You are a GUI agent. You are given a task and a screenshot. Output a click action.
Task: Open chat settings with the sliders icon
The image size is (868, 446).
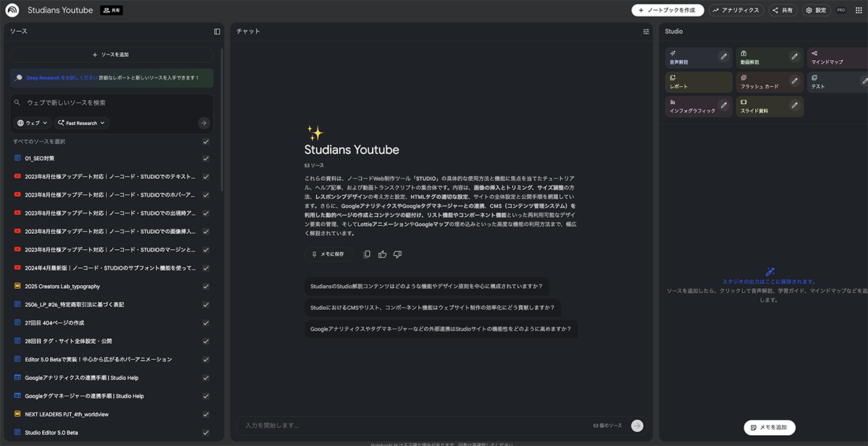click(x=646, y=30)
